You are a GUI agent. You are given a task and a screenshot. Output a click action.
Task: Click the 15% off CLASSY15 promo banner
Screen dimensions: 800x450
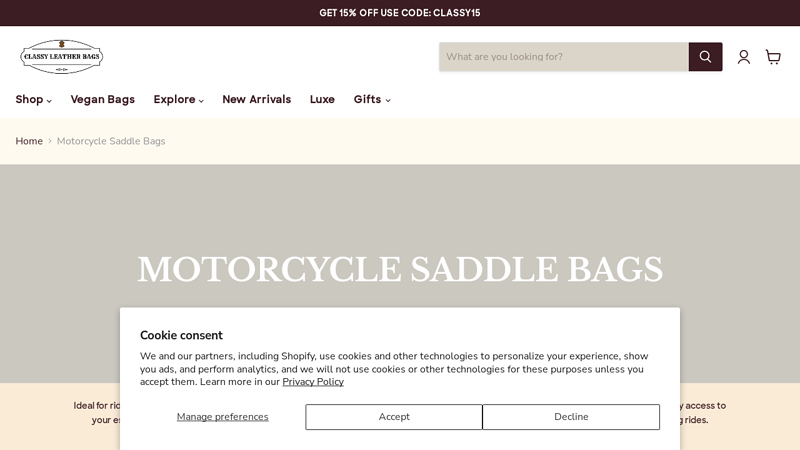click(400, 13)
